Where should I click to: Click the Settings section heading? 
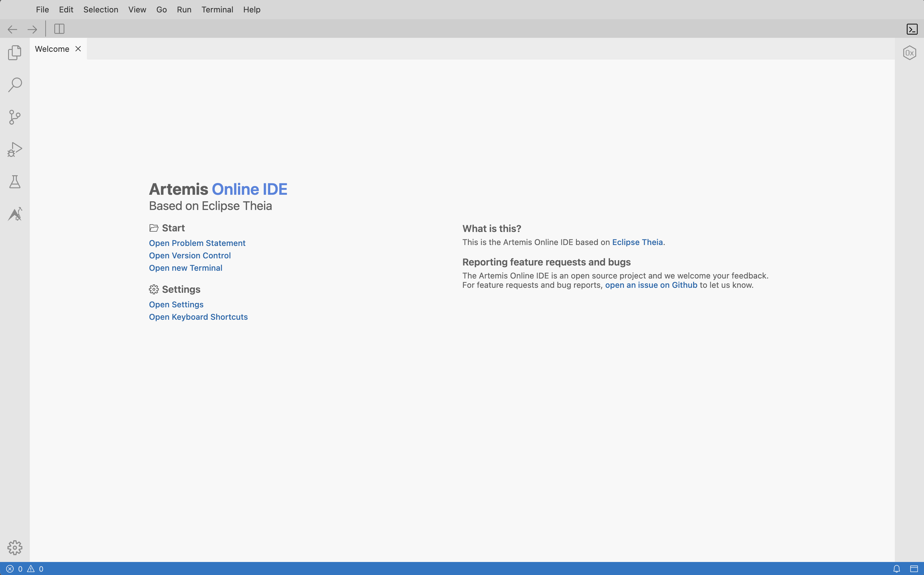tap(175, 289)
